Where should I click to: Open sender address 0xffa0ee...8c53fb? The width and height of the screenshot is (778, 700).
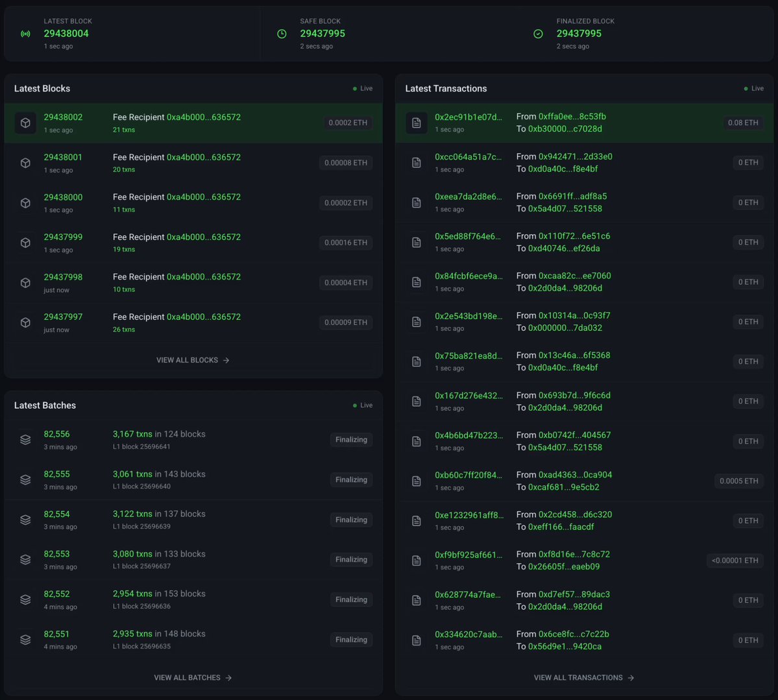(572, 117)
